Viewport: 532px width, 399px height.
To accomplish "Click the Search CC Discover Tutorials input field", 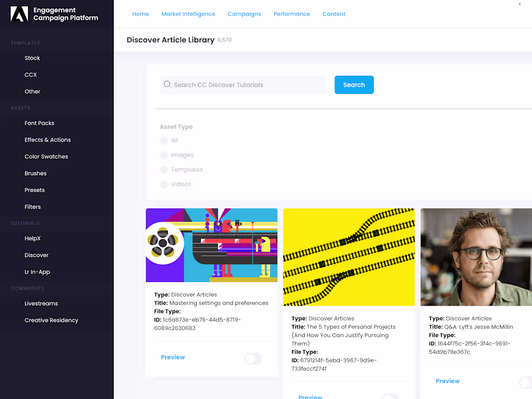I will (x=242, y=84).
